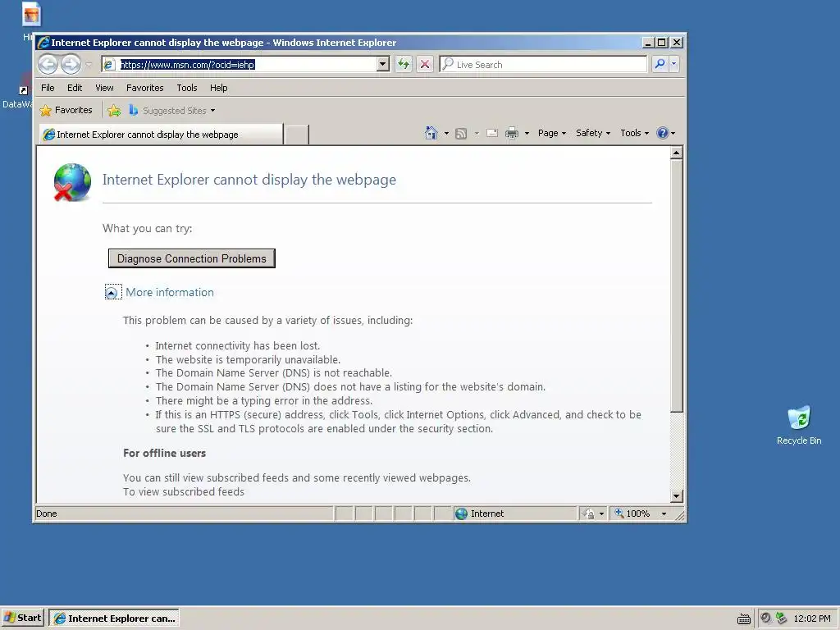Click Internet Explorer taskbar button

coord(114,619)
